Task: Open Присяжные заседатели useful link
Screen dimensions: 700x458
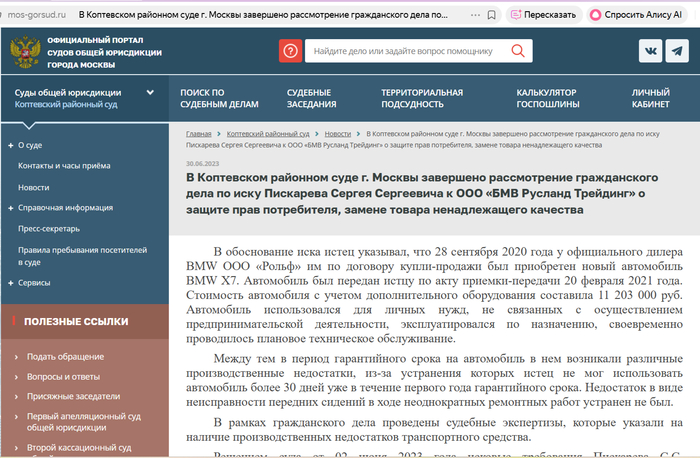Action: [x=73, y=396]
